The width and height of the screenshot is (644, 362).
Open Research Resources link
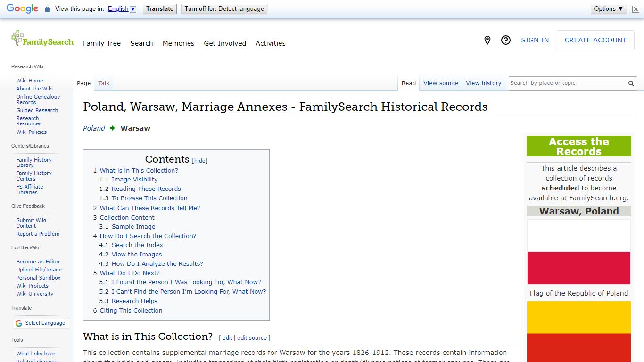pos(29,121)
